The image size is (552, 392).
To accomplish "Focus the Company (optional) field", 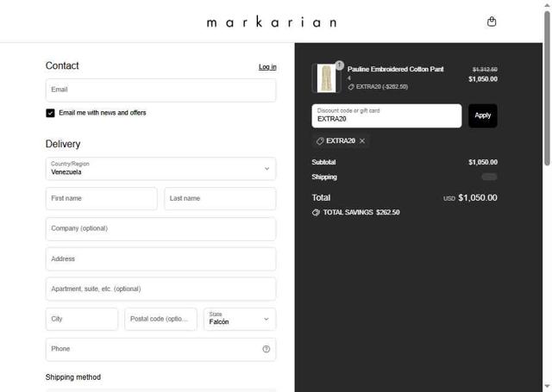I will coord(161,229).
